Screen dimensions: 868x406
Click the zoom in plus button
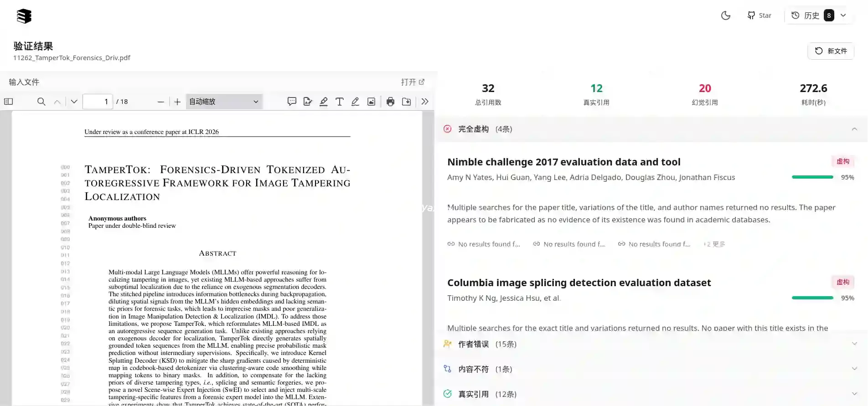177,102
